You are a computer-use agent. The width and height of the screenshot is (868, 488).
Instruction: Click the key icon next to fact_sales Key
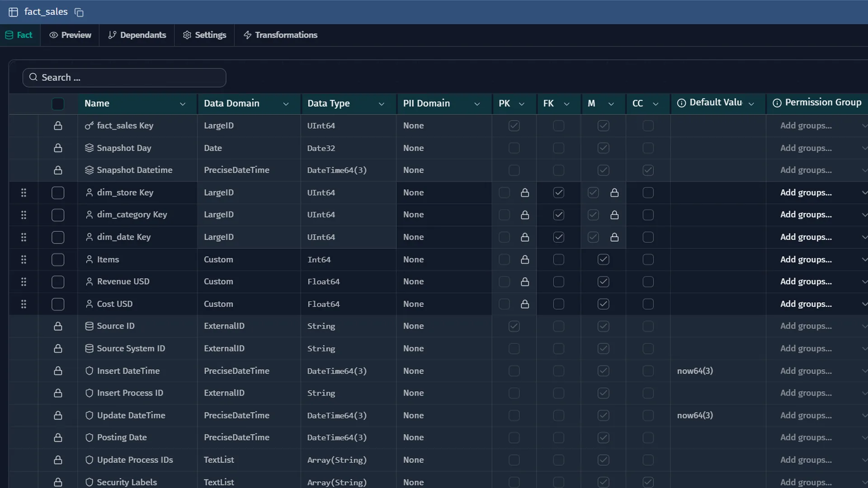pos(89,126)
